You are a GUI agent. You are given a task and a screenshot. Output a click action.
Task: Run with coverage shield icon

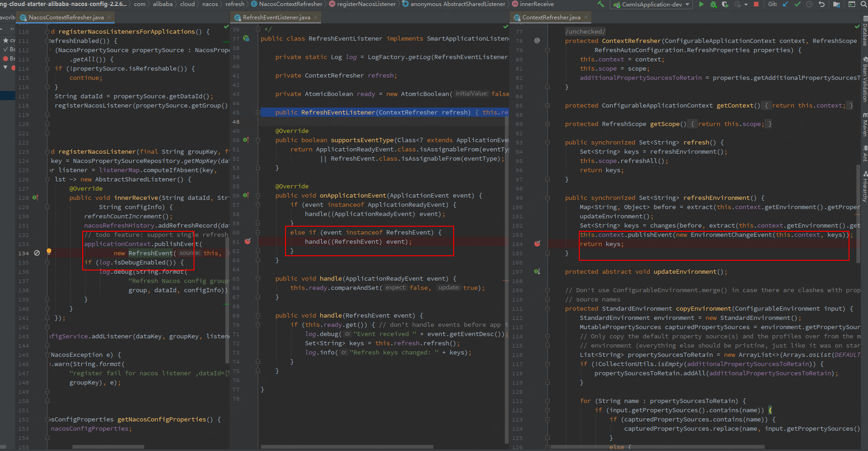coord(725,4)
